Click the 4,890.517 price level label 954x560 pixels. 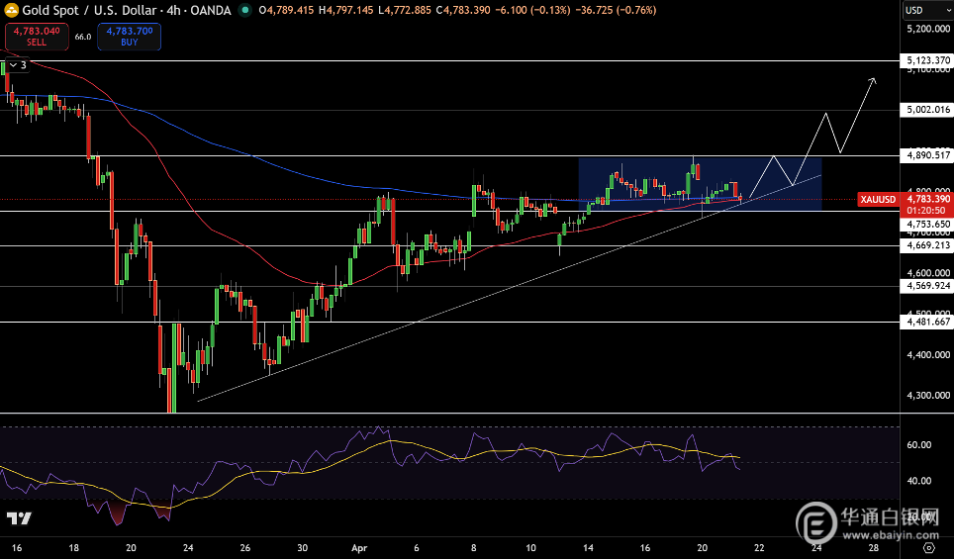pos(927,155)
